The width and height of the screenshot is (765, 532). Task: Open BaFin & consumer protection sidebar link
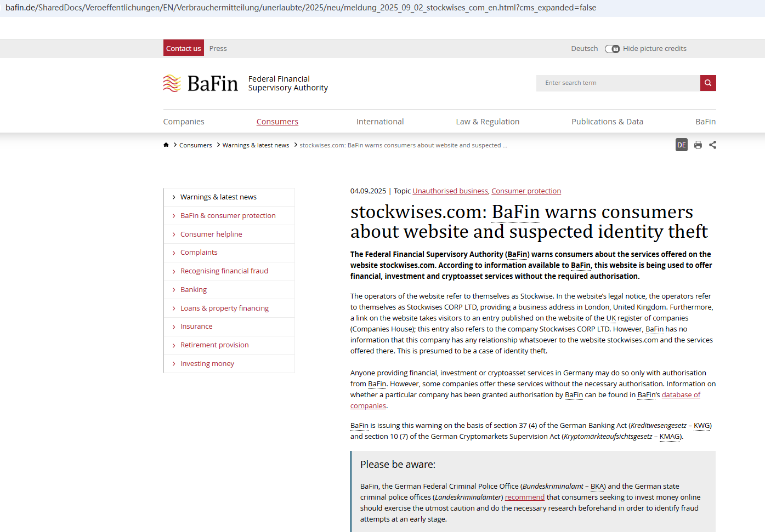228,215
